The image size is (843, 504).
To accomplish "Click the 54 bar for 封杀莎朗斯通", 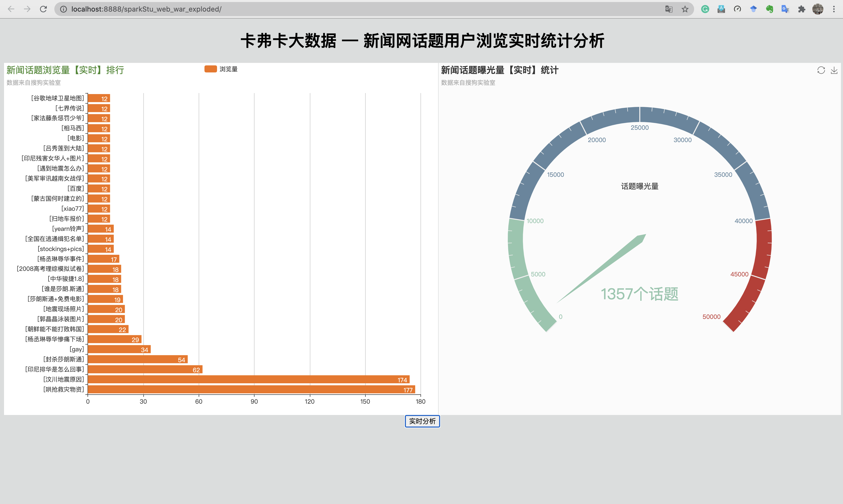I will (138, 359).
